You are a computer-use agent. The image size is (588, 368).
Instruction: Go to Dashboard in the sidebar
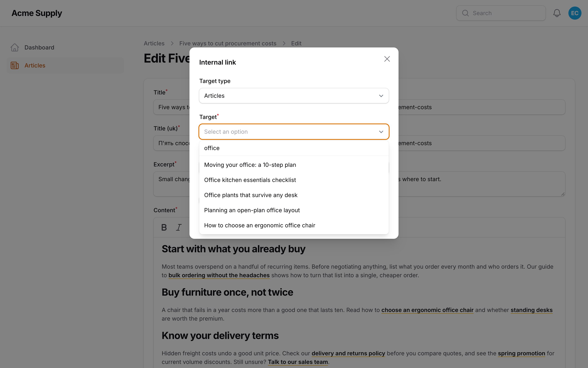pos(65,47)
